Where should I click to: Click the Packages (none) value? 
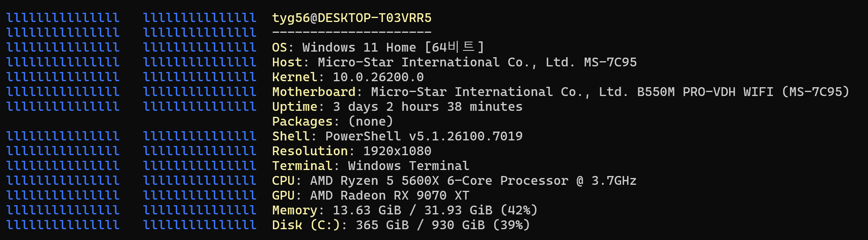(371, 122)
